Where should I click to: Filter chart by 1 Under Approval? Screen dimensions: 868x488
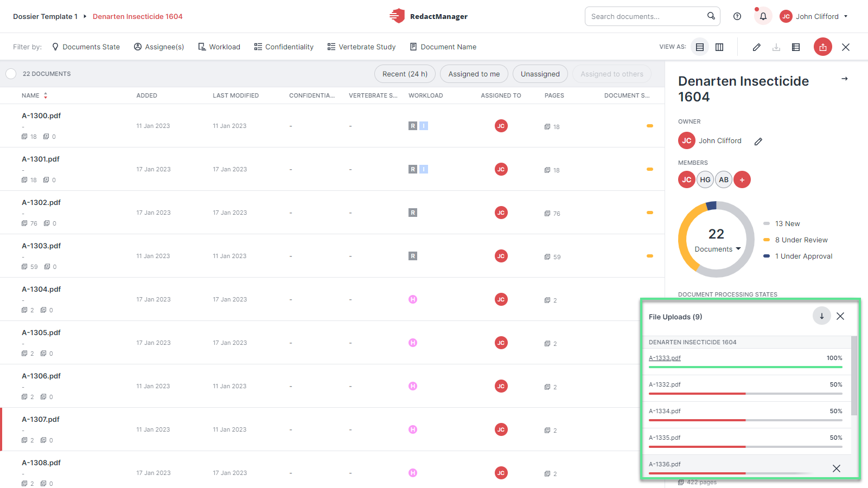click(797, 256)
